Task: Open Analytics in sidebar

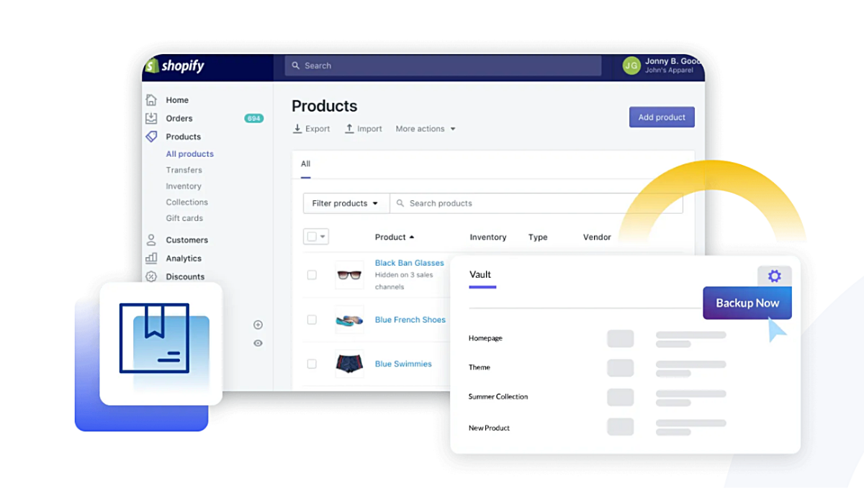Action: [184, 258]
